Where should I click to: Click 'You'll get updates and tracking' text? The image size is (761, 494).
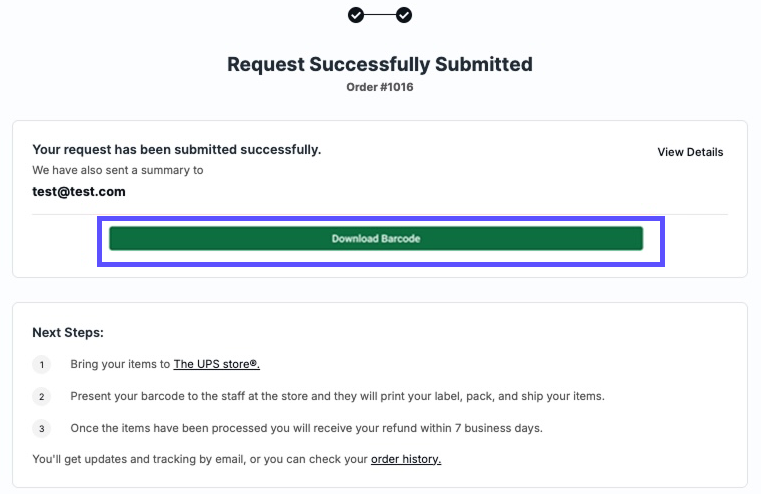(200, 459)
